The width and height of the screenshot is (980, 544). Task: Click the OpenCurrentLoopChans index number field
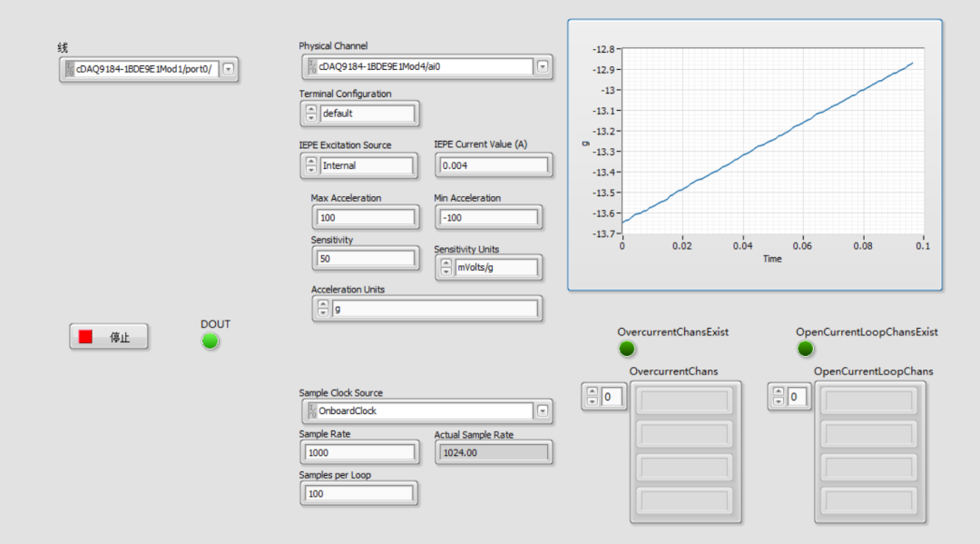(797, 397)
